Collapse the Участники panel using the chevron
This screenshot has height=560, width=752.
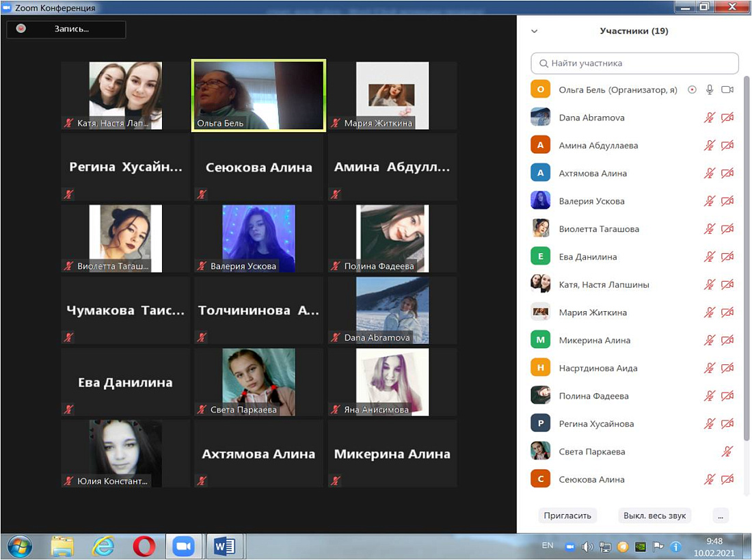535,31
